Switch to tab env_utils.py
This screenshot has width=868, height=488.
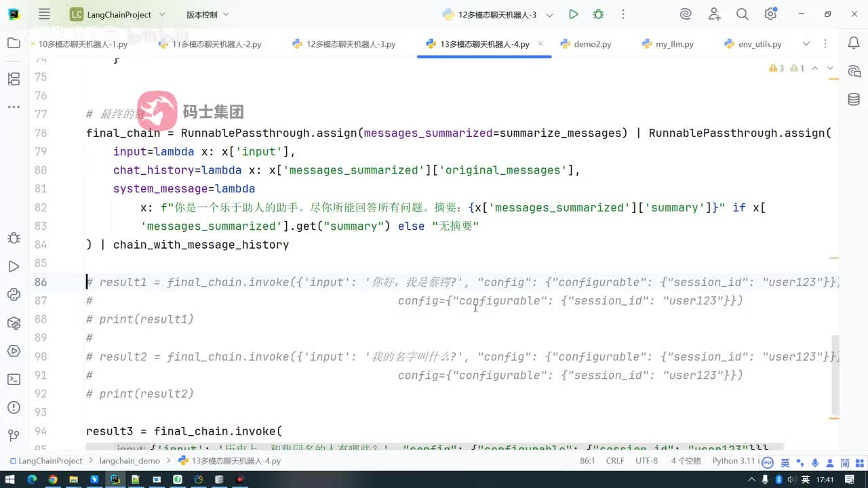[x=753, y=44]
